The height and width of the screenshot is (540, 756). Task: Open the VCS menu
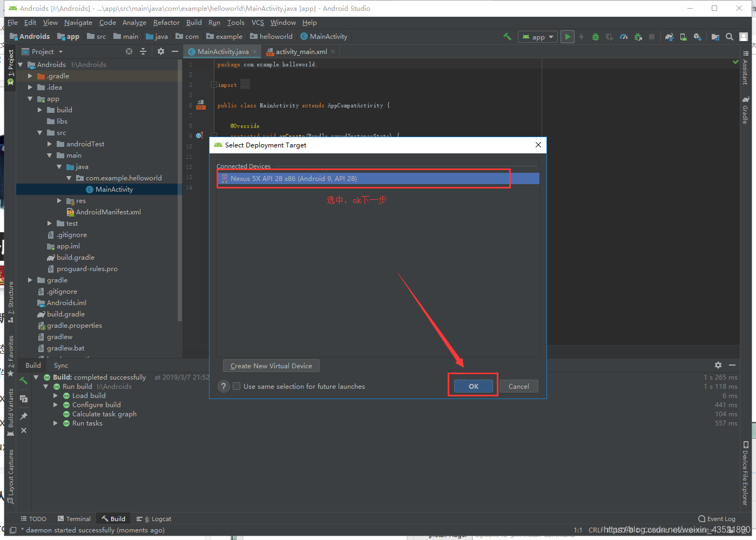(258, 23)
